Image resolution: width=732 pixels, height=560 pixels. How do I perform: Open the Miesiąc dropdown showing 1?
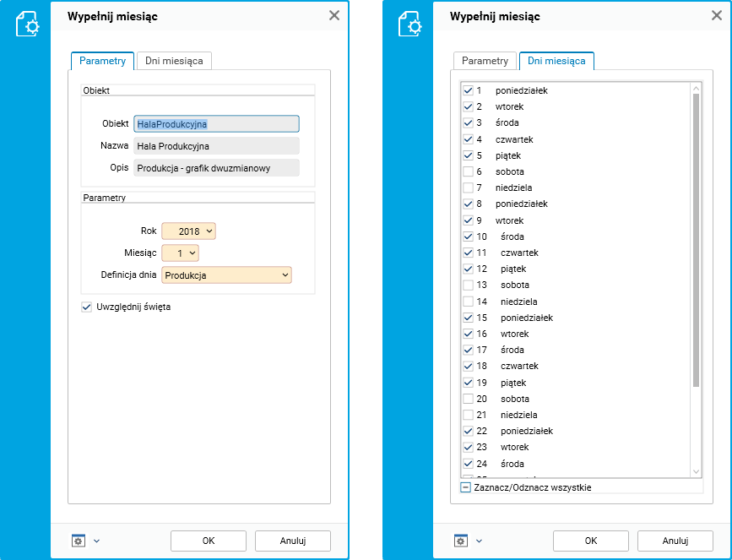pyautogui.click(x=180, y=253)
